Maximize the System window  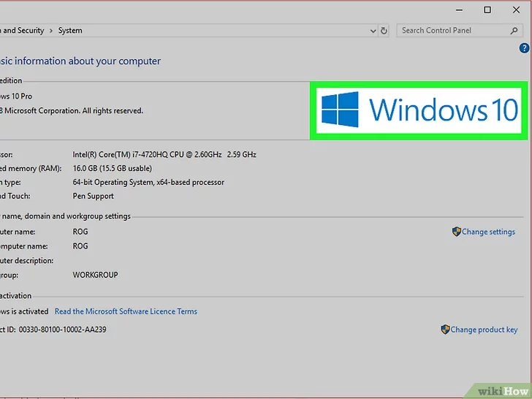(x=487, y=9)
